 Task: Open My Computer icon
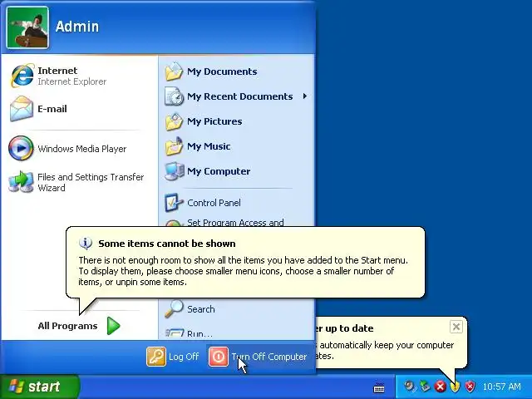(174, 171)
